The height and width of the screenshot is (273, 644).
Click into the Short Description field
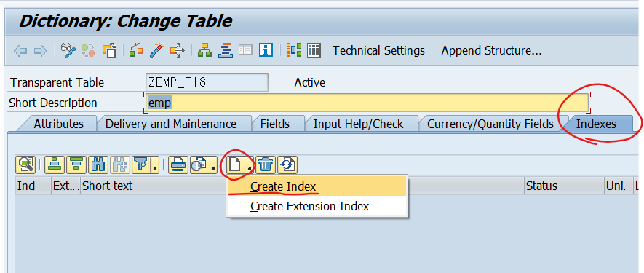click(367, 103)
